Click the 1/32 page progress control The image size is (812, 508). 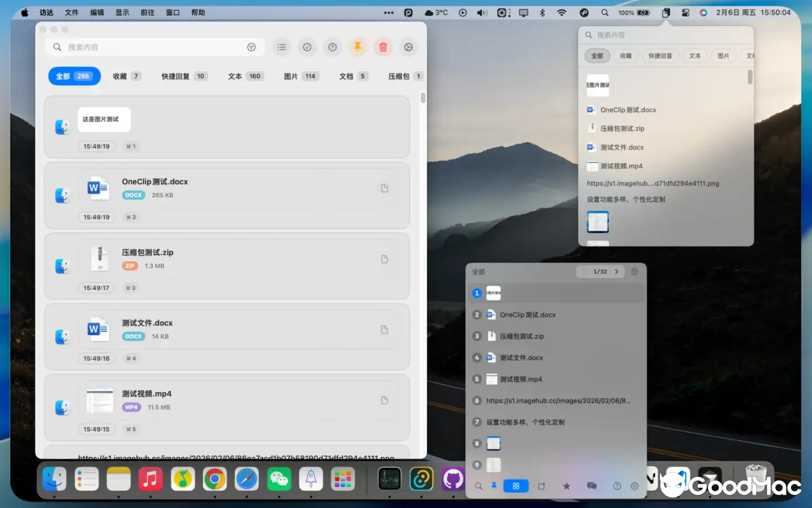[x=599, y=271]
